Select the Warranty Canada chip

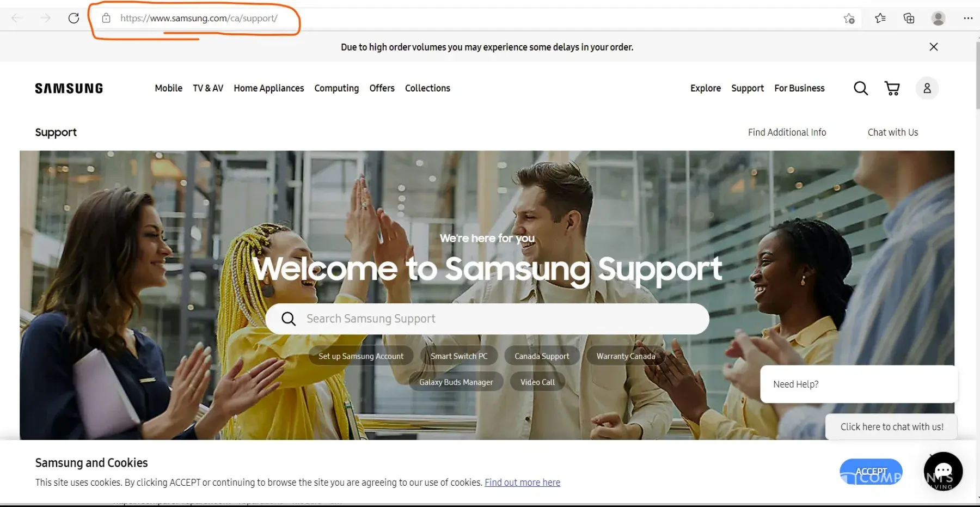[626, 356]
